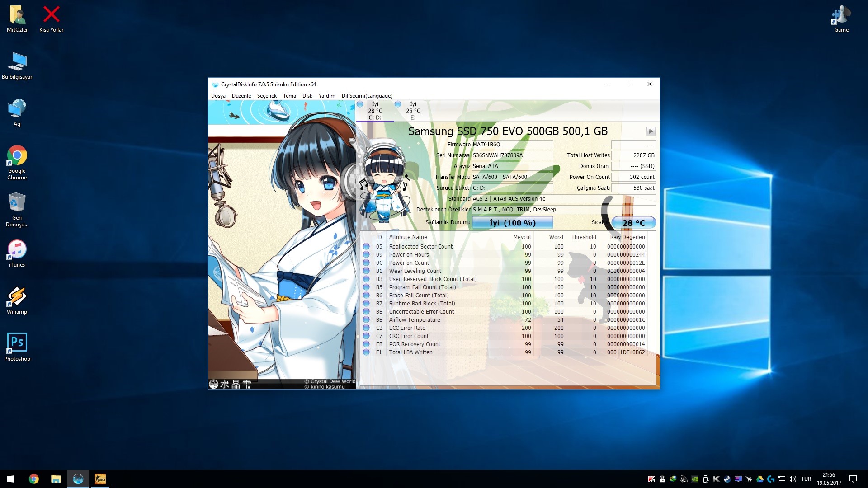Open the volume control in tray
Viewport: 868px width, 488px height.
tap(793, 479)
